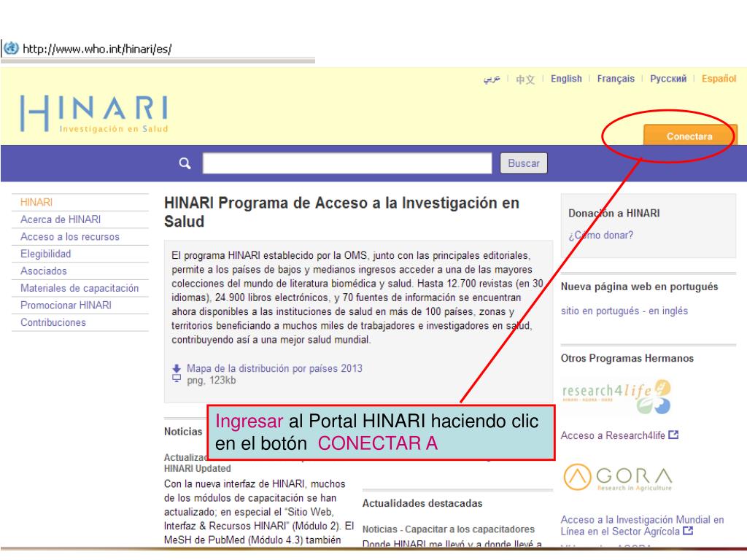Open the HINARI logo home link

(x=94, y=113)
